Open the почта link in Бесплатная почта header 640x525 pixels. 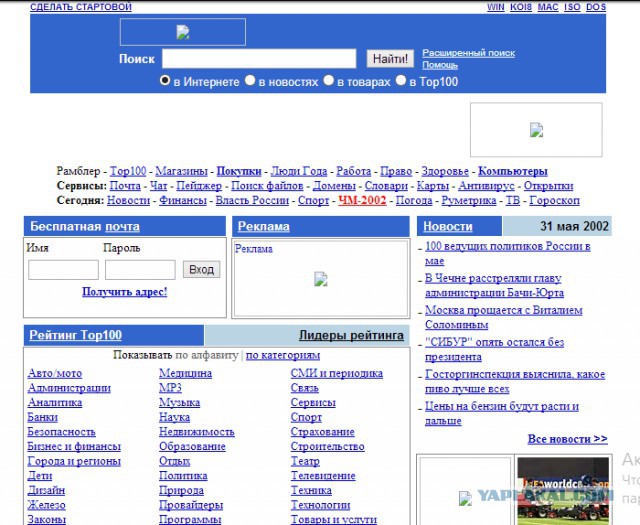coord(122,226)
